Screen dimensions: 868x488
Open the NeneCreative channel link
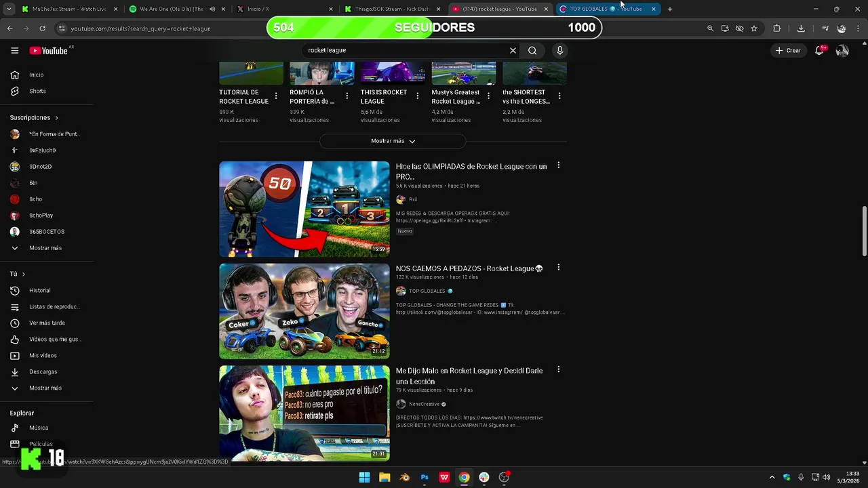(425, 404)
